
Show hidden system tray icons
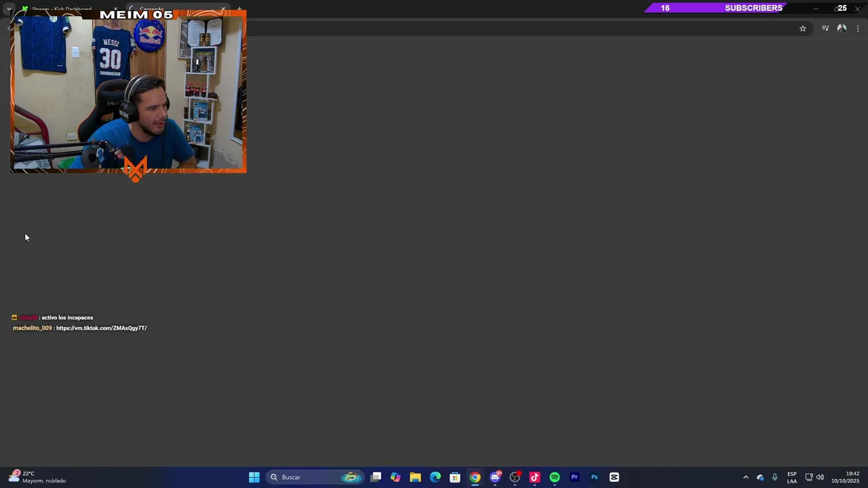click(746, 477)
